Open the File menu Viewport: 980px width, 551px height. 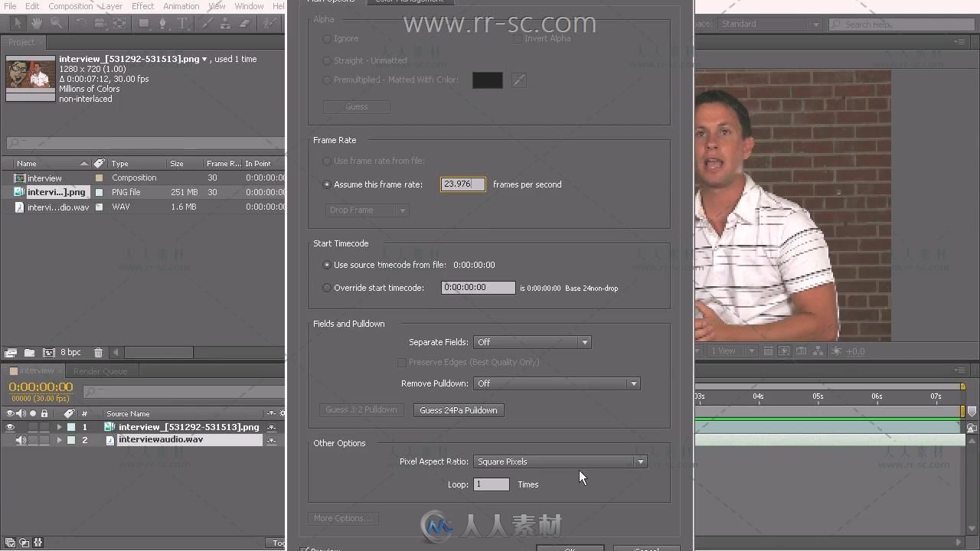[10, 6]
